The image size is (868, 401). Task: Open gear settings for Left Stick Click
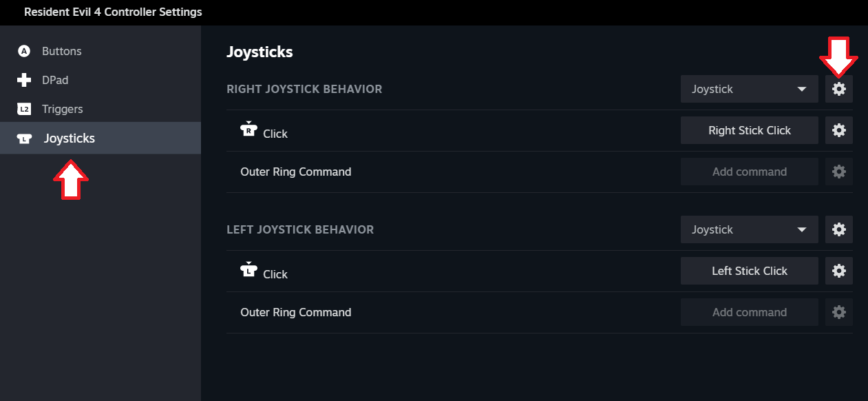click(838, 271)
